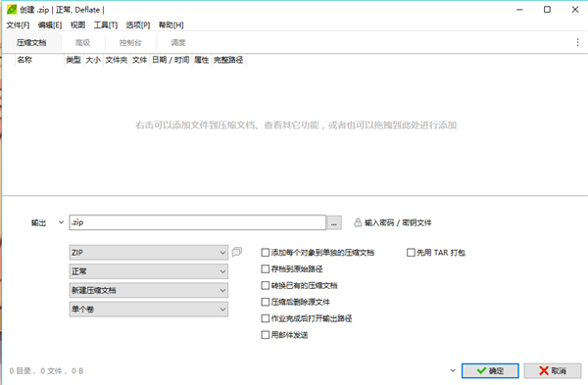Screen dimensions: 588x385
Task: Open the padlock password icon
Action: (x=358, y=222)
